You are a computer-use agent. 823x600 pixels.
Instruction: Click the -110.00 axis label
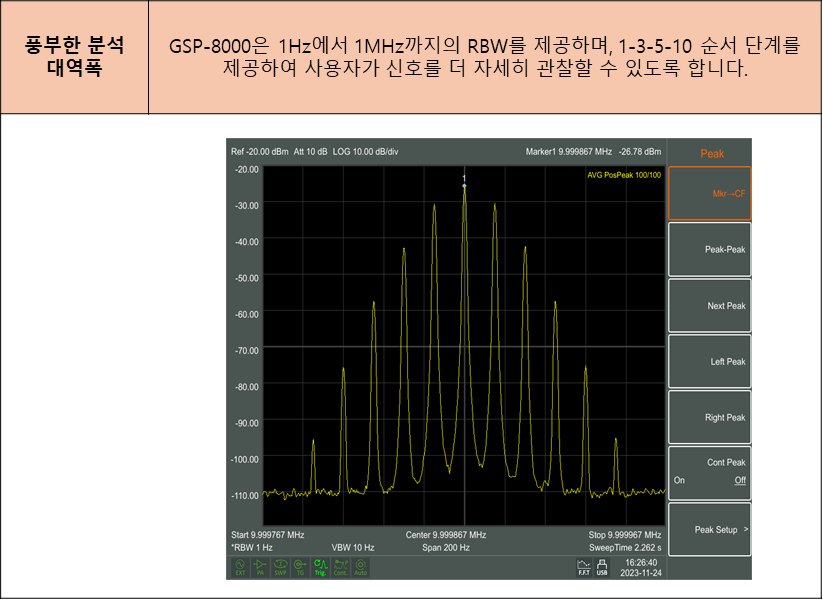pyautogui.click(x=245, y=496)
